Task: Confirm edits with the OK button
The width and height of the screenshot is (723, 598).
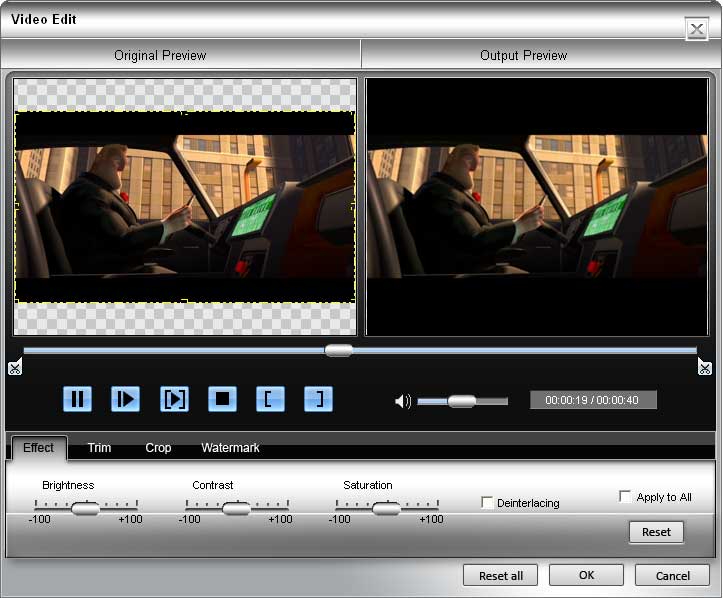Action: 586,575
